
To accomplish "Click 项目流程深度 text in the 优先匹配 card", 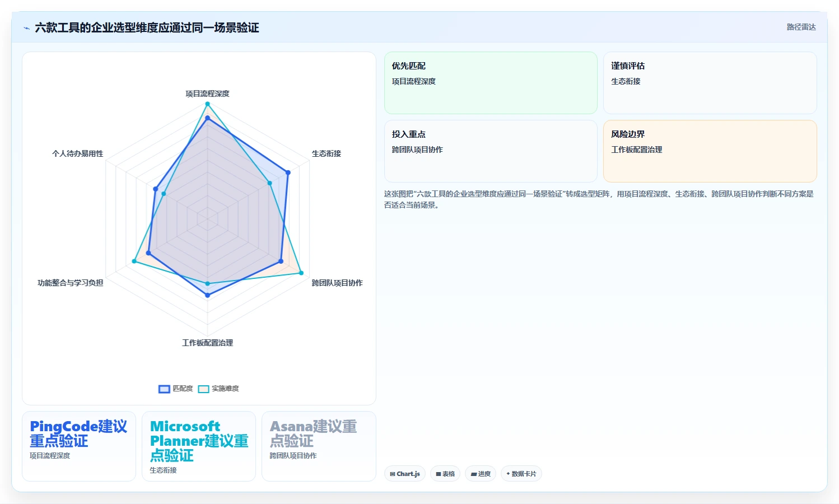I will [414, 81].
